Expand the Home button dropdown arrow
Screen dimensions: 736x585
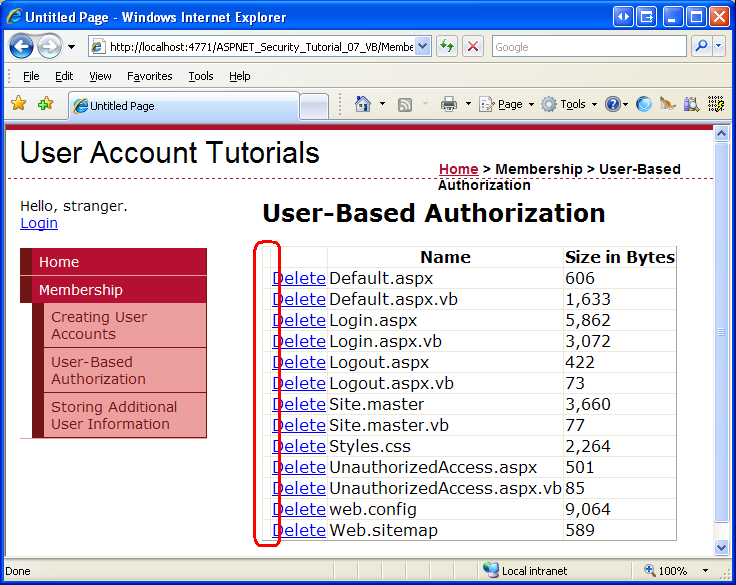pyautogui.click(x=383, y=104)
